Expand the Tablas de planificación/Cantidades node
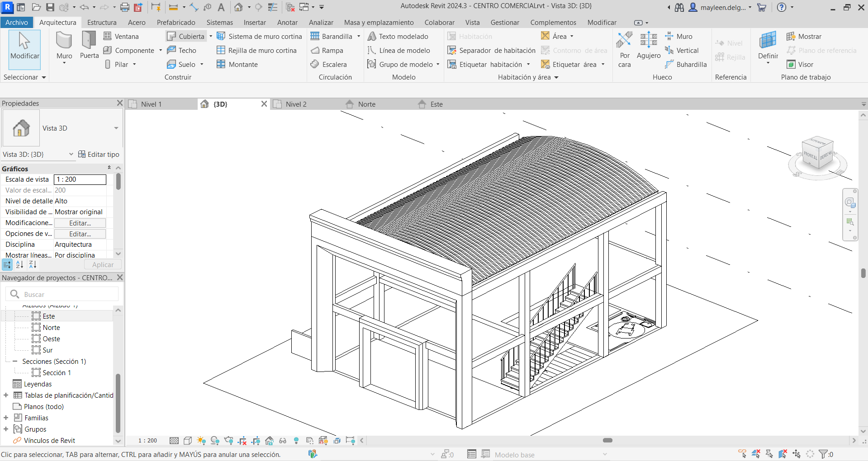The height and width of the screenshot is (461, 868). [5, 395]
